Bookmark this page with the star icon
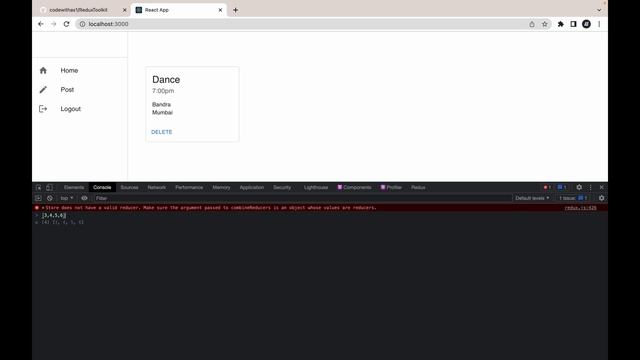The height and width of the screenshot is (360, 640). (544, 24)
